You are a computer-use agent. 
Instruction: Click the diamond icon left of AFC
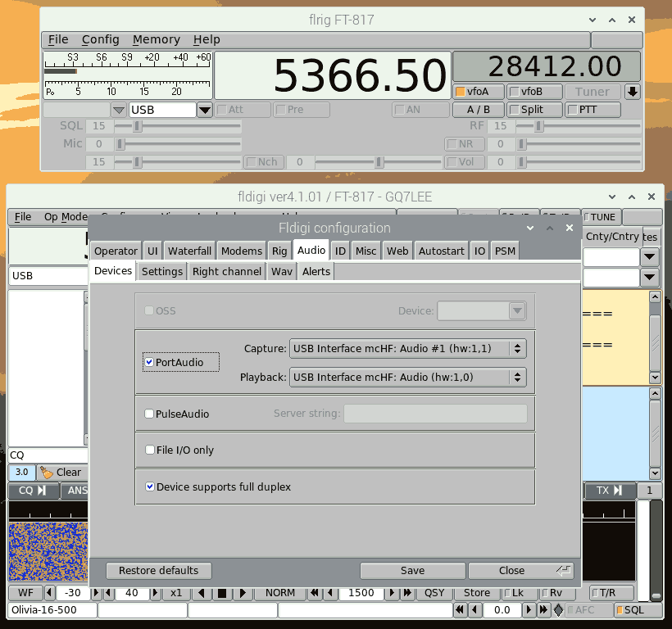[x=558, y=610]
